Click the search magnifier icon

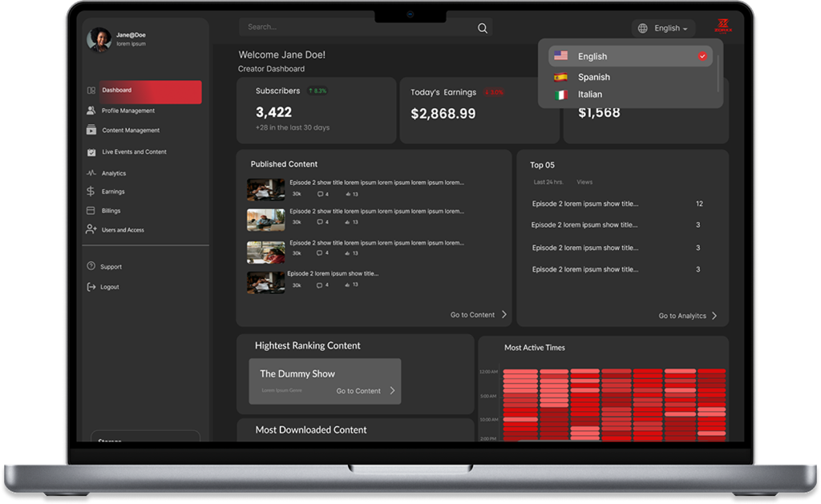(483, 28)
